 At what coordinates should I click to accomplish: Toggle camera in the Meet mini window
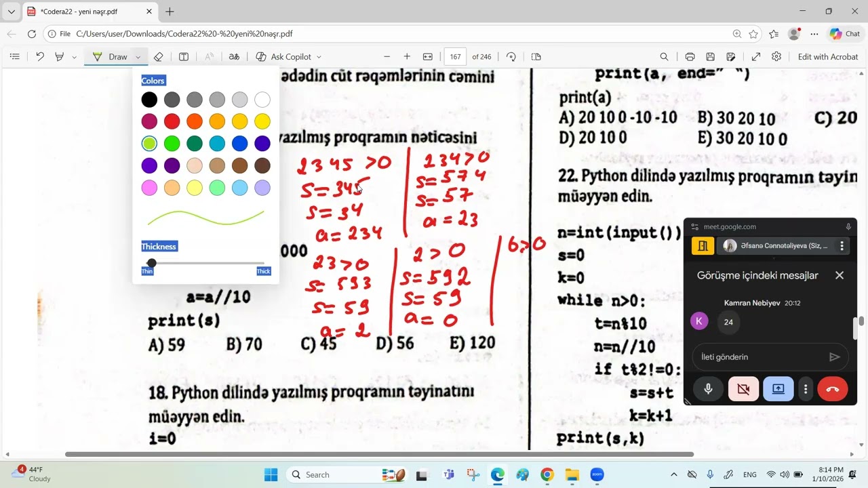(743, 389)
